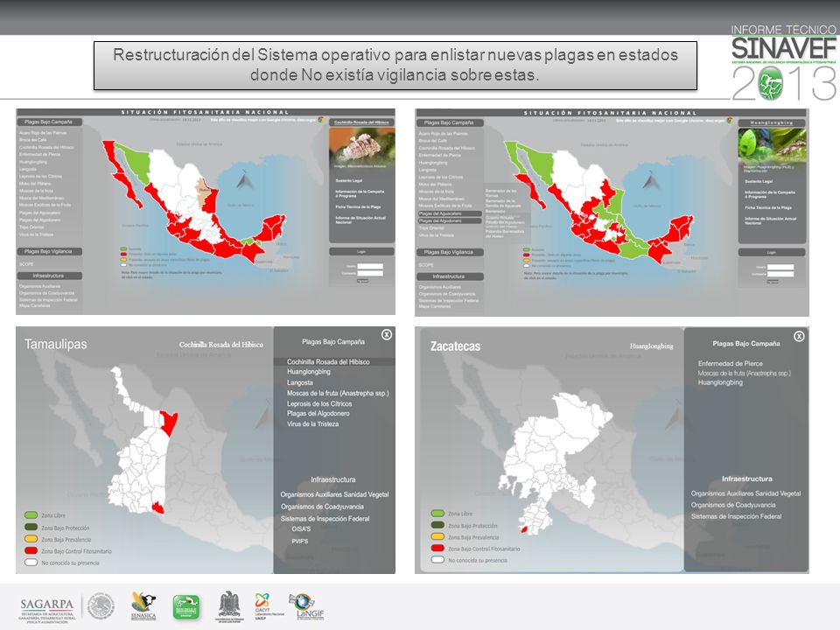Select Huanglongbing in Tamaulipas pest list
840x630 pixels.
click(309, 371)
